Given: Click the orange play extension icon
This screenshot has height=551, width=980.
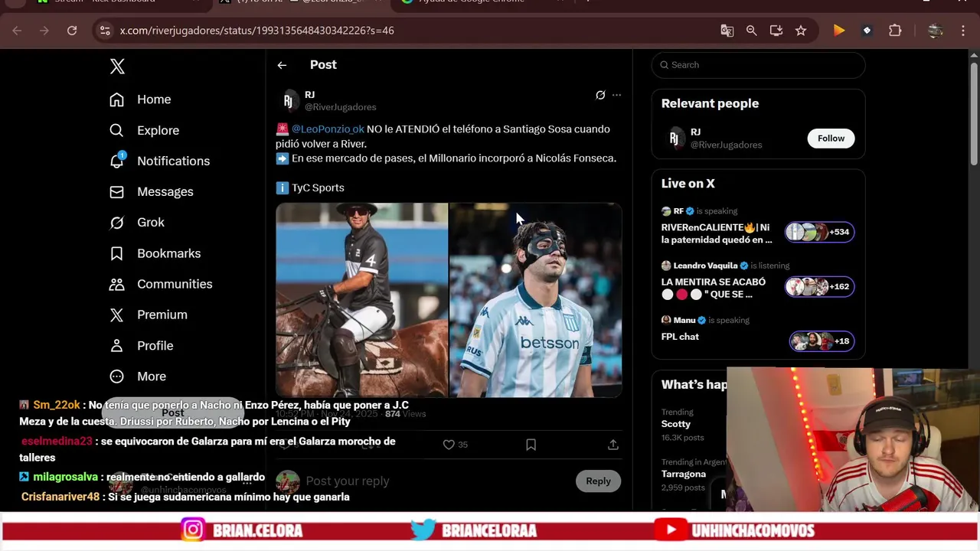Looking at the screenshot, I should click(839, 31).
